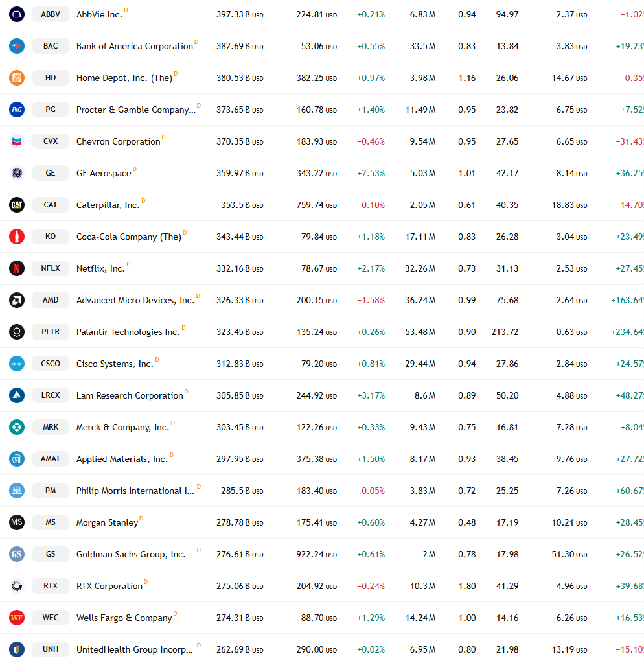Click the Cisco Systems logo icon
This screenshot has height=663, width=644.
click(17, 364)
